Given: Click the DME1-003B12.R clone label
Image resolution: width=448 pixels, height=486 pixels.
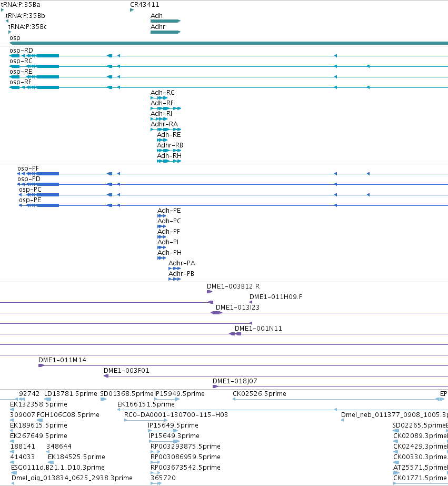Looking at the screenshot, I should [233, 286].
